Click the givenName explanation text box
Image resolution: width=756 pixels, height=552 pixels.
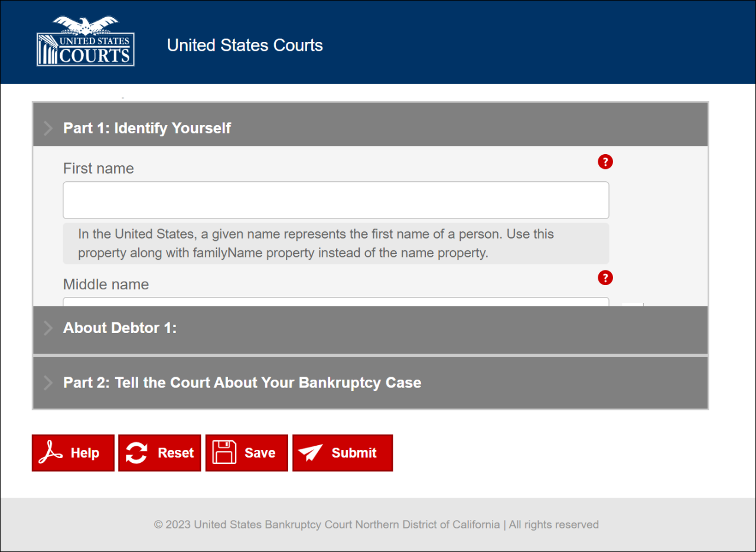tap(335, 243)
